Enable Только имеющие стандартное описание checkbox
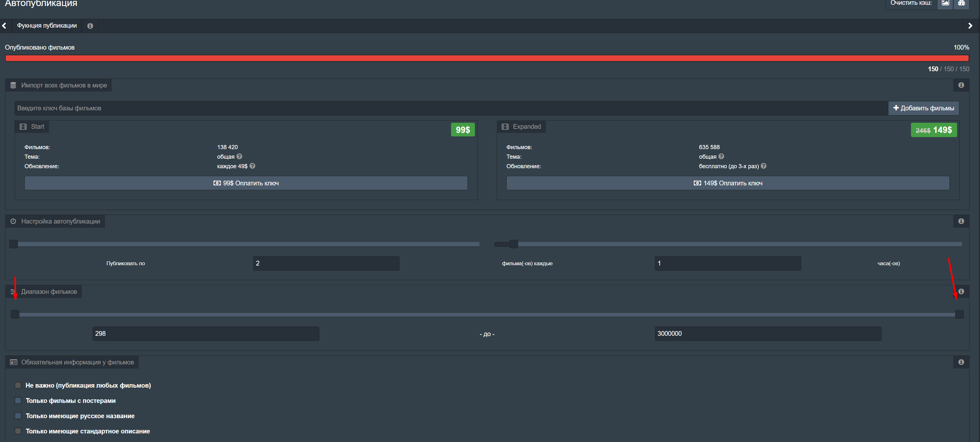The height and width of the screenshot is (442, 980). (18, 431)
